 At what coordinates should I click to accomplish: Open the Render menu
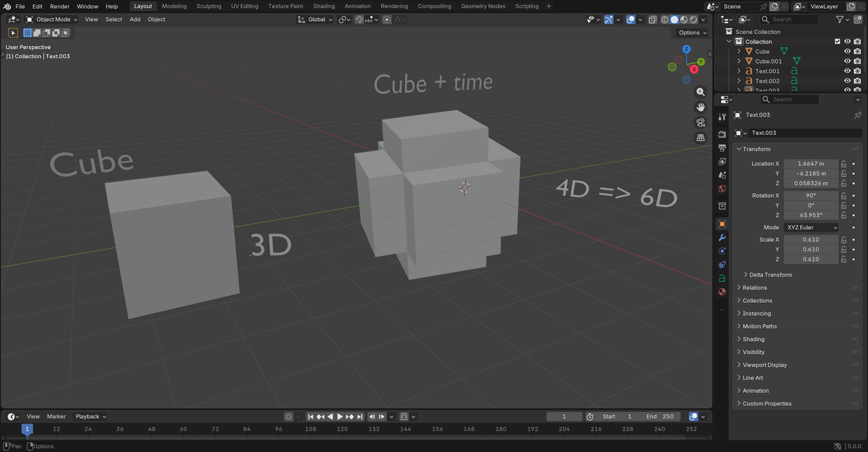tap(60, 6)
